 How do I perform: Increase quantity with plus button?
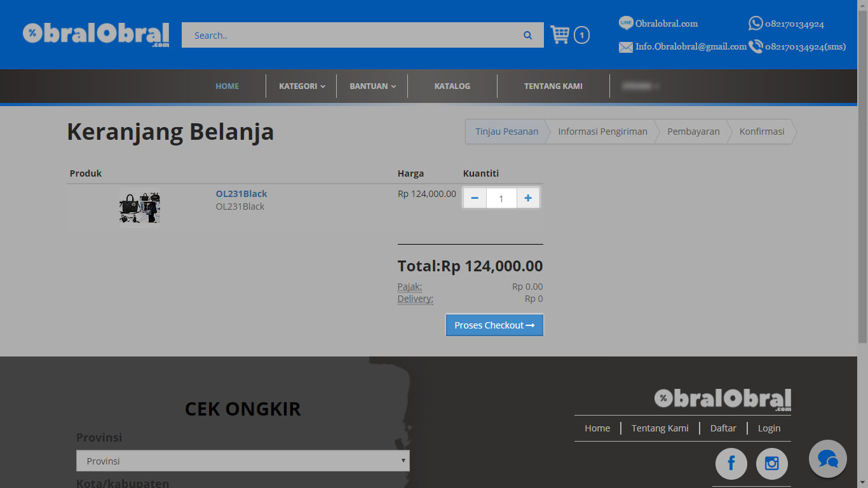[528, 198]
